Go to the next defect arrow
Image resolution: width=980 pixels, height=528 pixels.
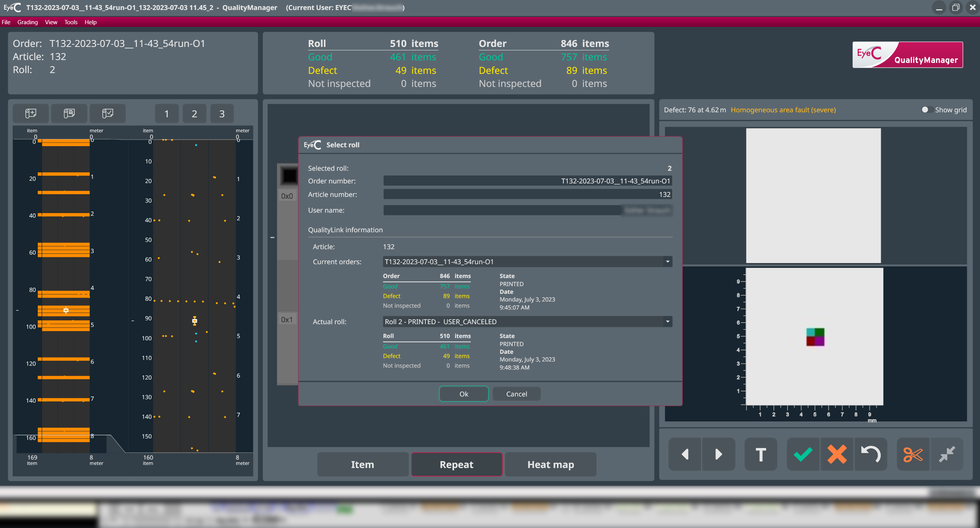pos(718,454)
